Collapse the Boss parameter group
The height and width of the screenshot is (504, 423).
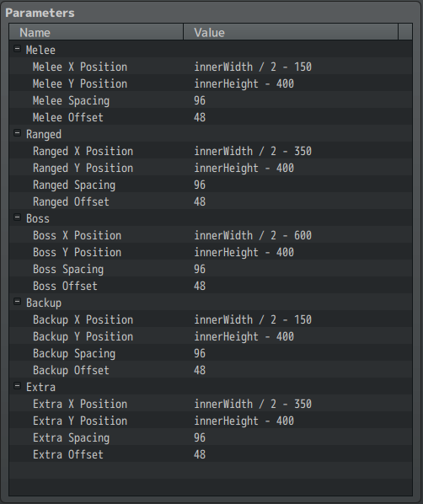18,217
